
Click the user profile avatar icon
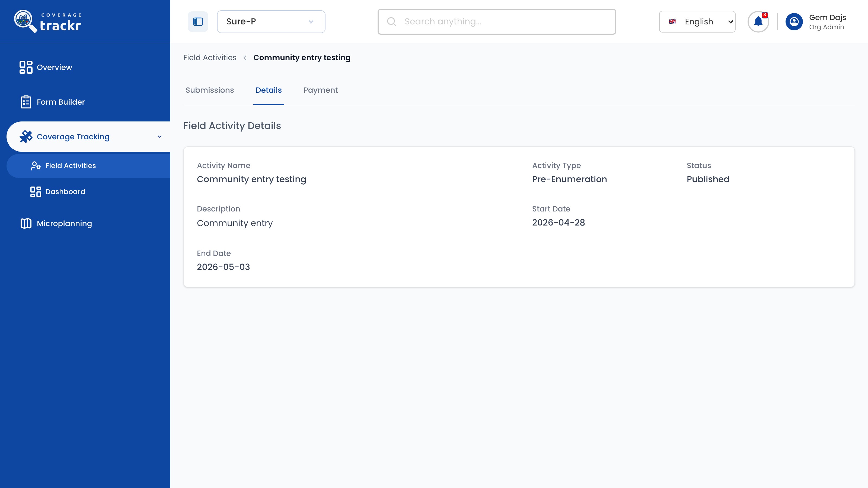(x=794, y=22)
